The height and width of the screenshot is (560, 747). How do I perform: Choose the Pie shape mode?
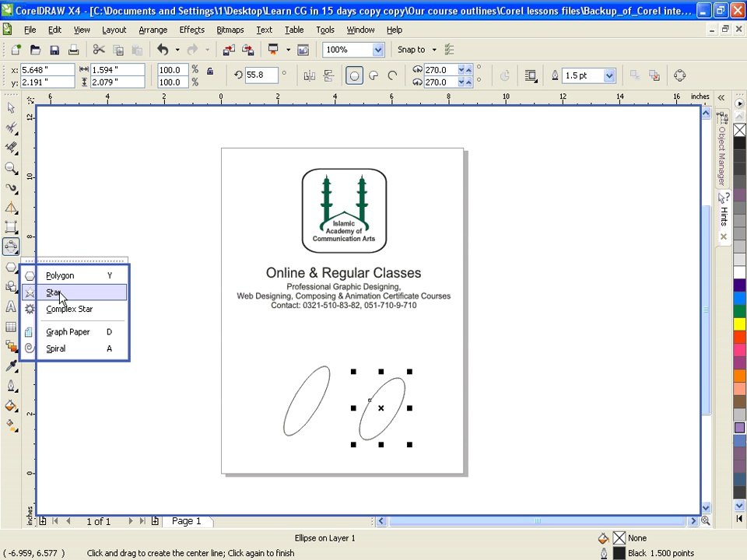coord(374,75)
